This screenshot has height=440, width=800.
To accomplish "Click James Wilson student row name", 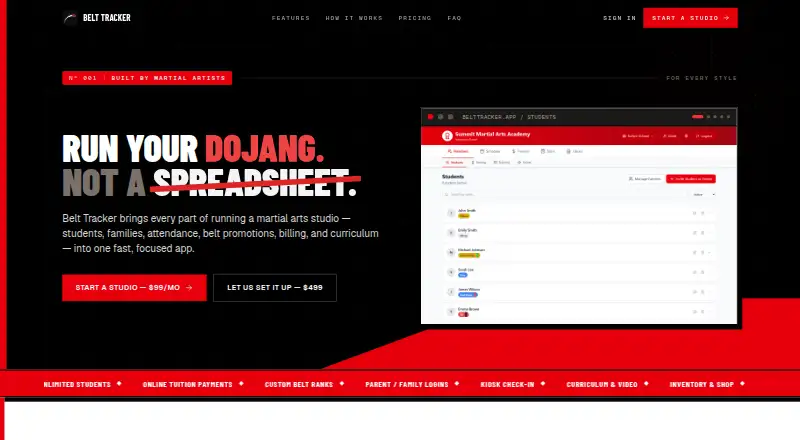I will 469,289.
